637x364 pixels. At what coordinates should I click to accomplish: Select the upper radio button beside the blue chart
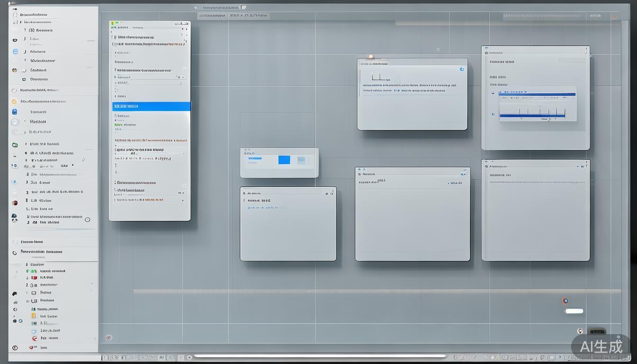(x=493, y=93)
